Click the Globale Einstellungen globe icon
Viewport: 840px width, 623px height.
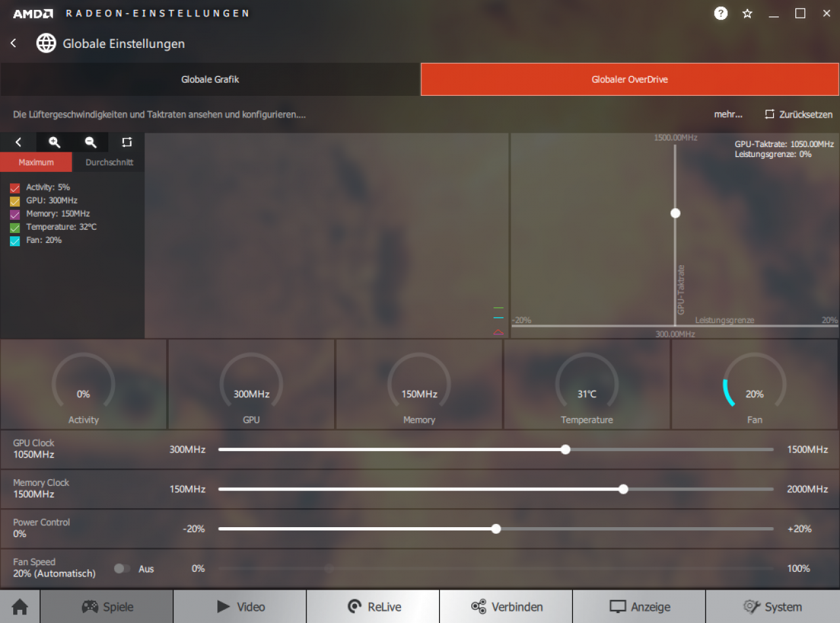pos(46,43)
